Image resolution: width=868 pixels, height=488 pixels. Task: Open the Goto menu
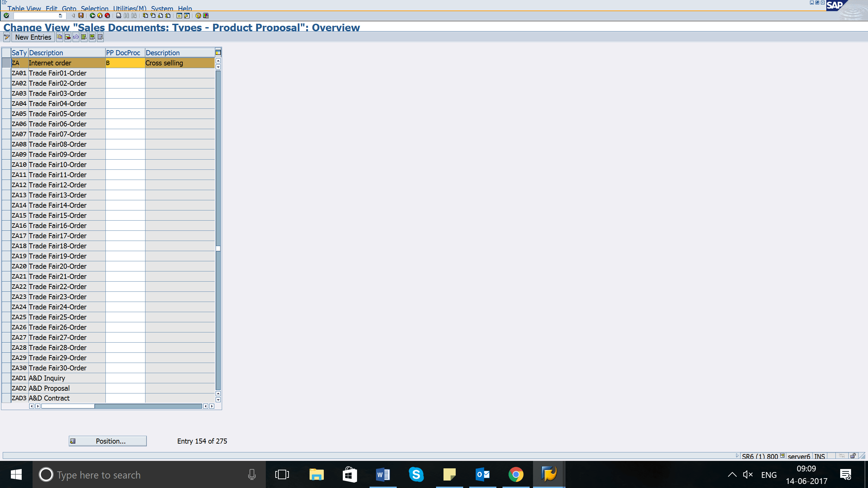coord(69,8)
